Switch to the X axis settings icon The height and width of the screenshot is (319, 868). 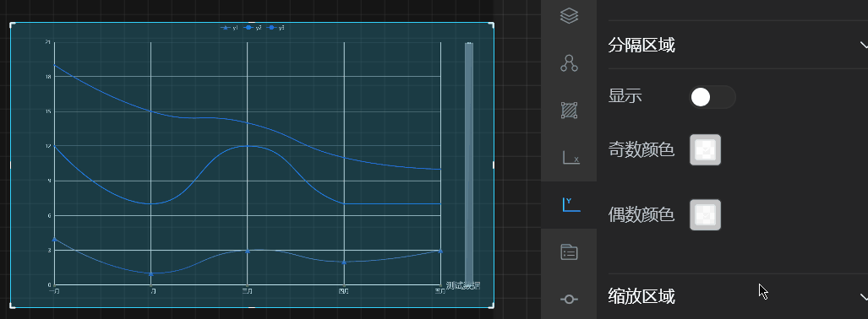pyautogui.click(x=570, y=158)
